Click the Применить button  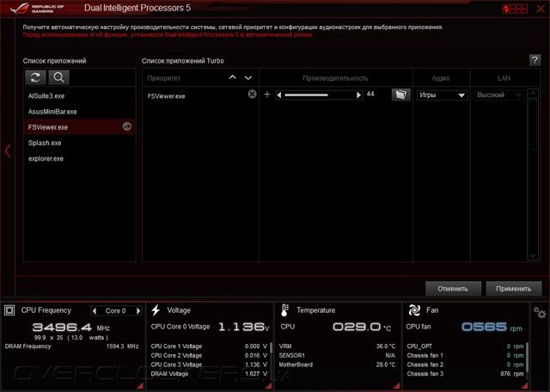[x=514, y=289]
